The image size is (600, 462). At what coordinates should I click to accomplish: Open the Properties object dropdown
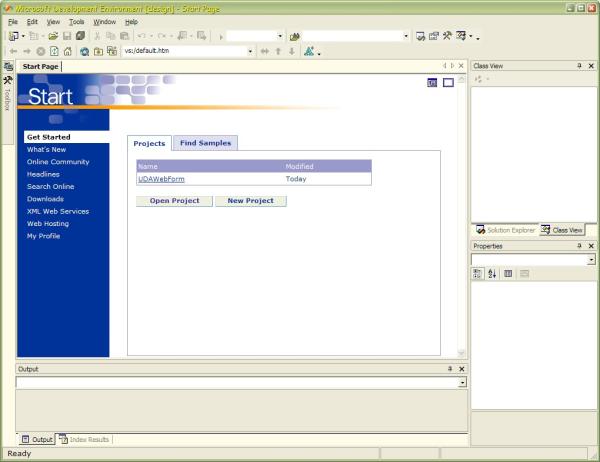[x=592, y=260]
